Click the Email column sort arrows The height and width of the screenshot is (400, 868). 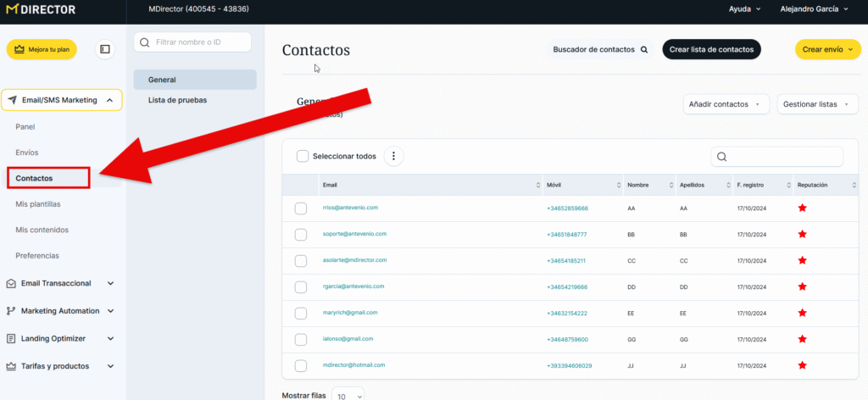(x=538, y=185)
